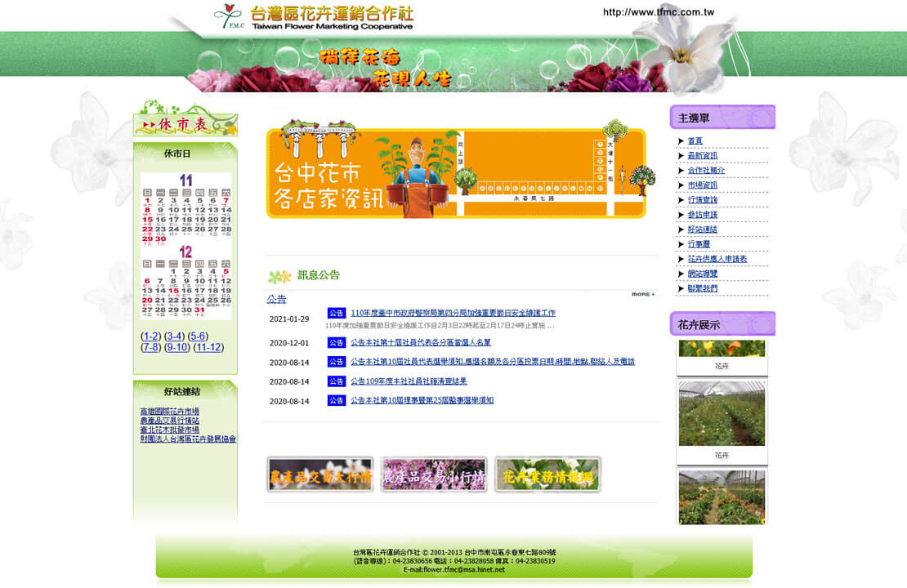Click the 訊息公告 flower icon
The image size is (907, 588).
point(279,277)
